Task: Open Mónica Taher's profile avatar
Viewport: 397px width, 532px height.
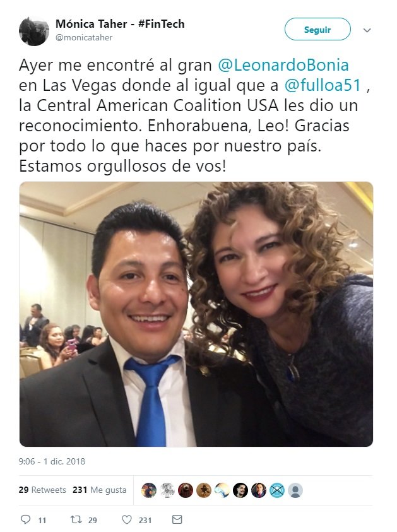Action: (34, 31)
